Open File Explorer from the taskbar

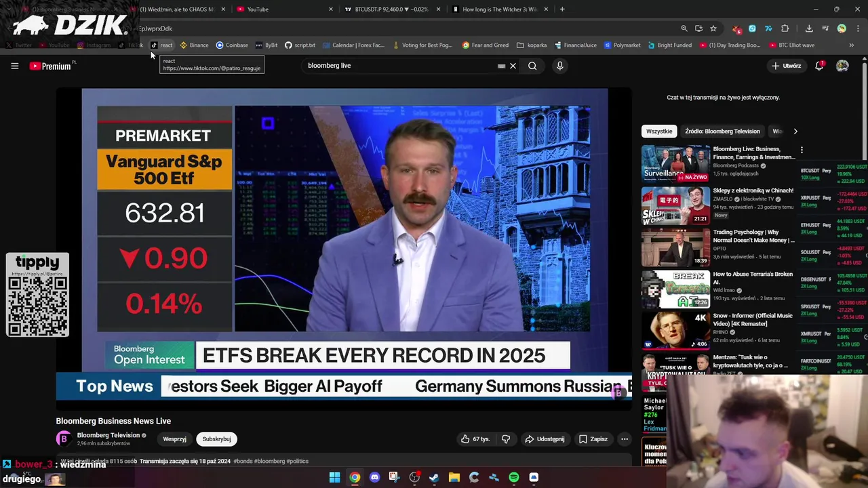454,477
